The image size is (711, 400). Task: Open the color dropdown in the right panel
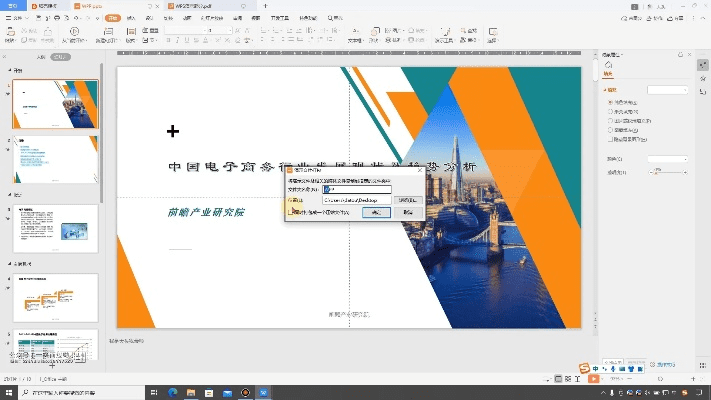click(667, 159)
